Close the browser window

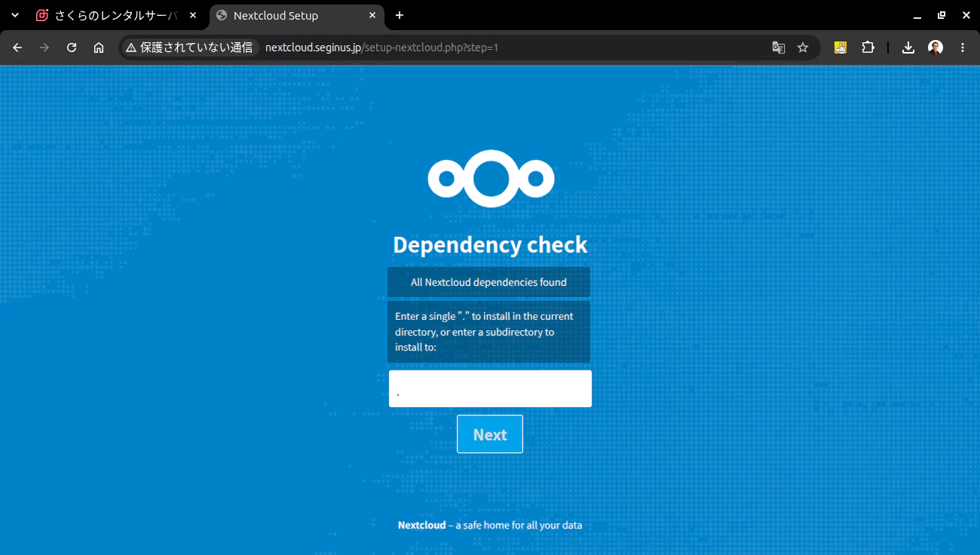[x=966, y=15]
